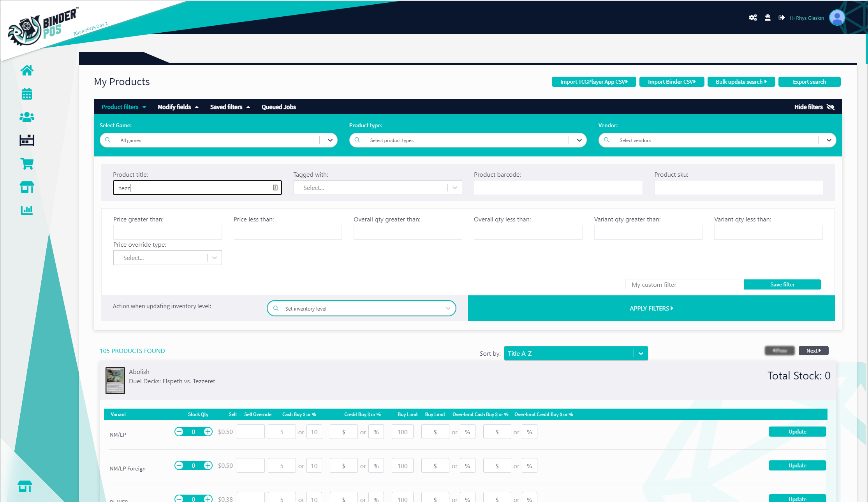This screenshot has height=502, width=868.
Task: Decrease NM/LP Foreign stock quantity with minus
Action: point(179,465)
